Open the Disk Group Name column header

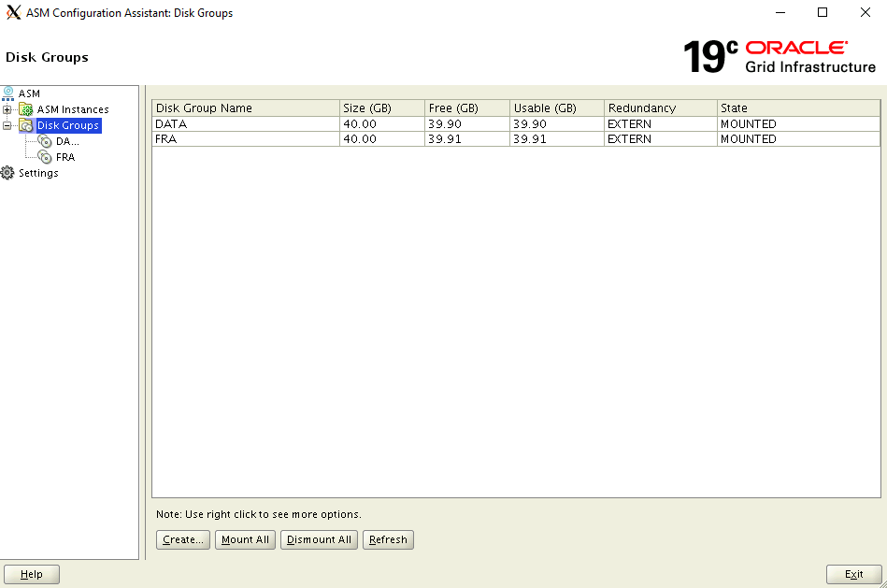point(245,108)
